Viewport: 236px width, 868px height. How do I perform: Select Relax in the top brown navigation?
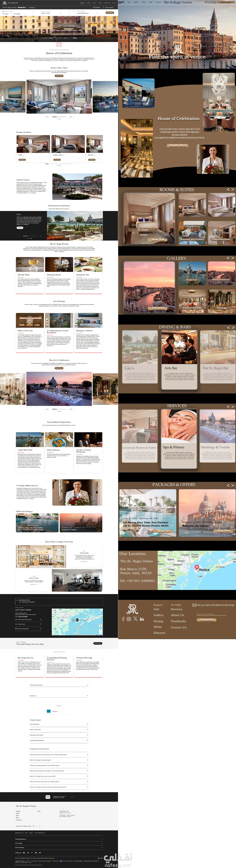151,2
